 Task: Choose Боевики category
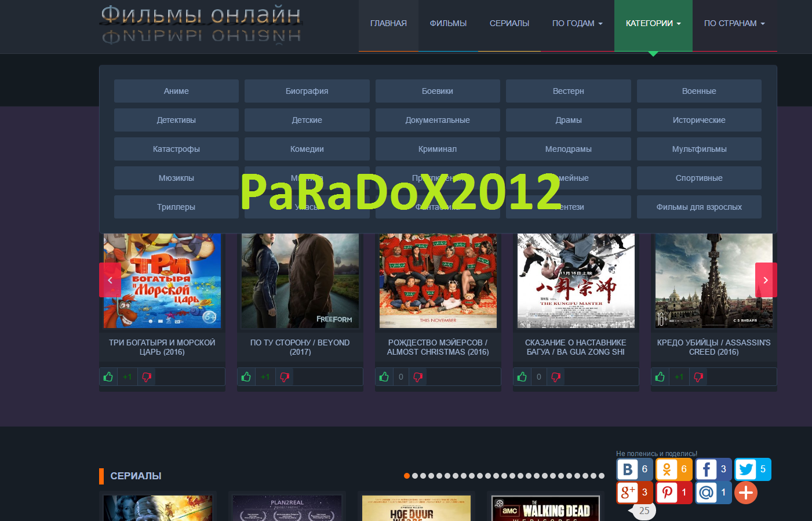coord(438,91)
